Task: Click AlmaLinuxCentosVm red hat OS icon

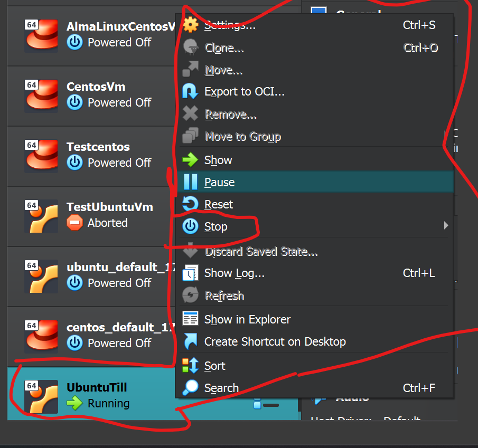Action: coord(41,35)
